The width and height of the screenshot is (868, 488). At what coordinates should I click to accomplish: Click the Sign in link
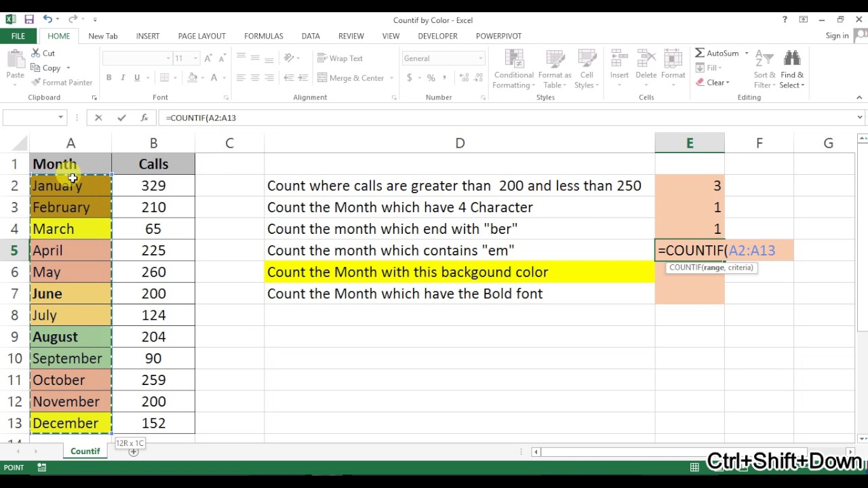(x=837, y=36)
